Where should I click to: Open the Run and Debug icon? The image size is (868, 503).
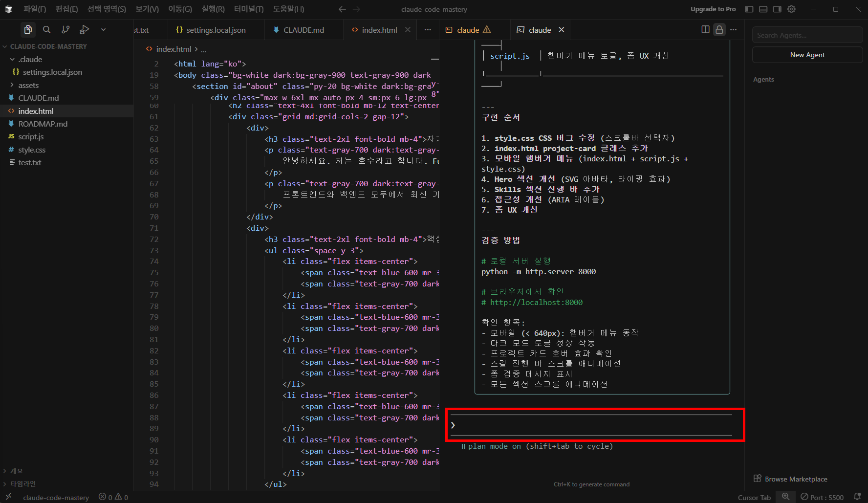click(x=85, y=30)
